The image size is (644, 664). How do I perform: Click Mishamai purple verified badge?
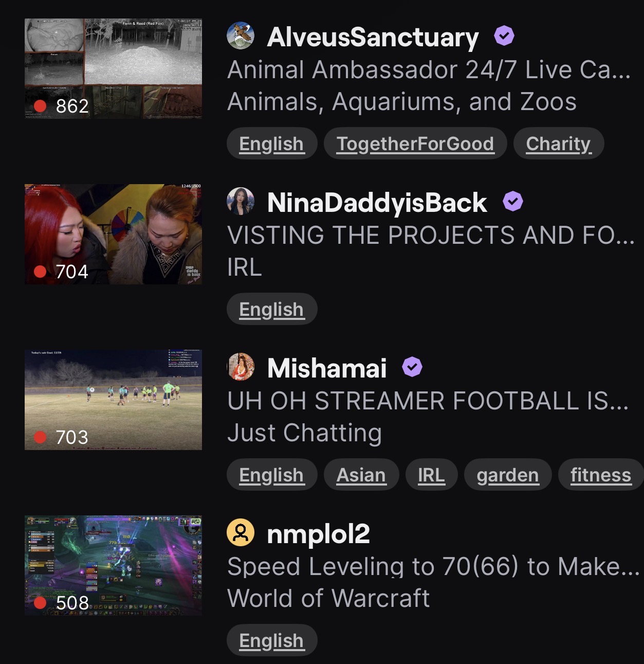click(x=412, y=367)
